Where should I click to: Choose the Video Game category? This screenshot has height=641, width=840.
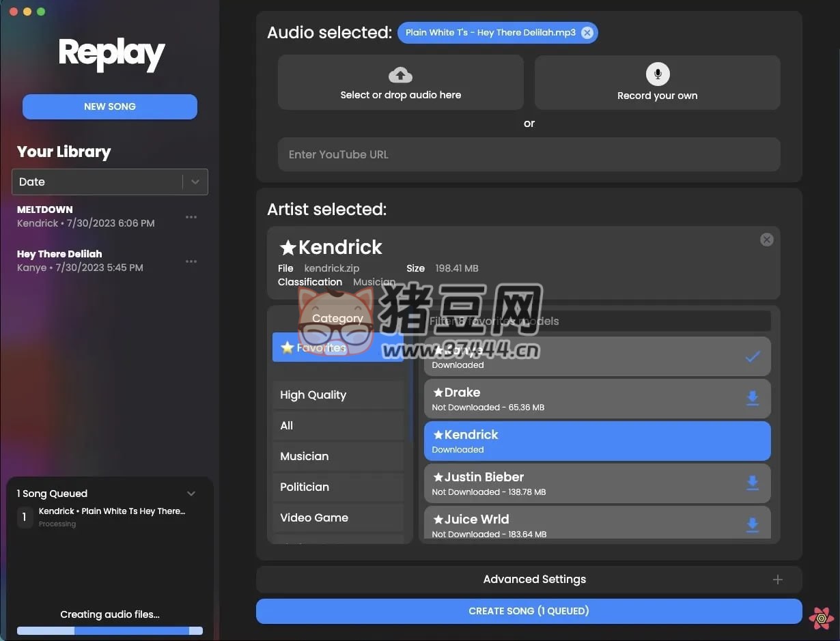338,518
